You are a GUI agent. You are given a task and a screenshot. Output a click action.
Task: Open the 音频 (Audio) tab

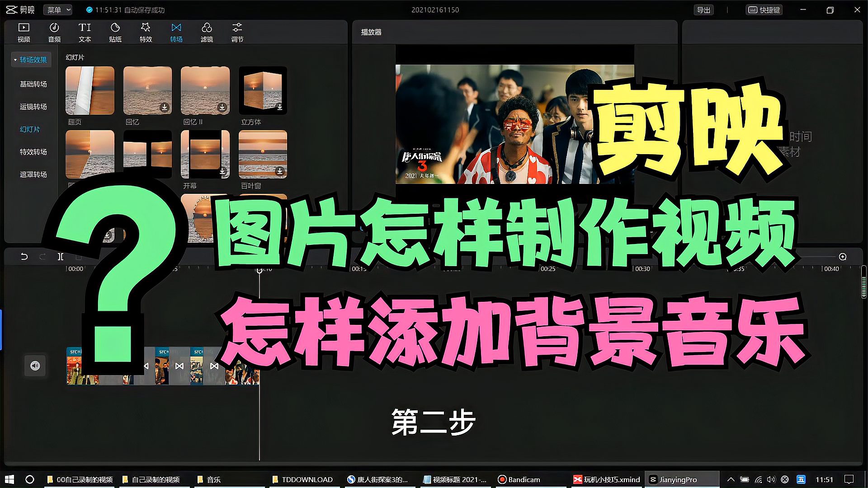click(54, 33)
